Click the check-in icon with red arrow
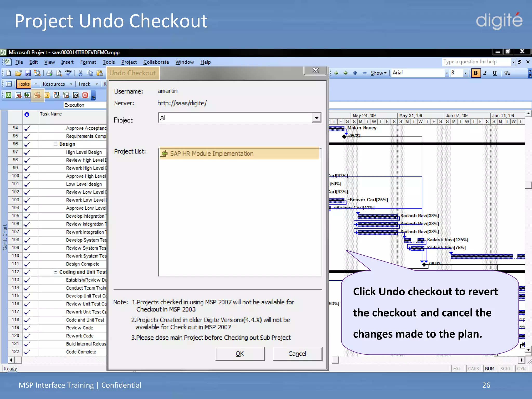The width and height of the screenshot is (532, 399). pos(18,95)
